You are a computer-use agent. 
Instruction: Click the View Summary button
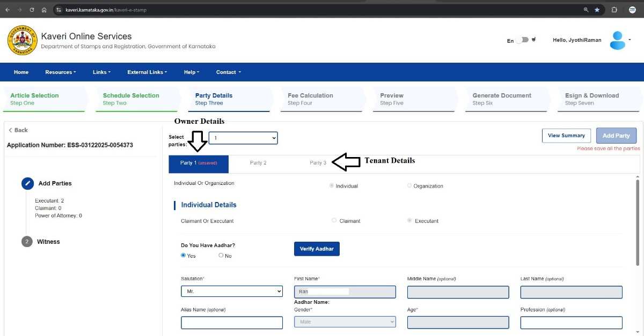(566, 136)
